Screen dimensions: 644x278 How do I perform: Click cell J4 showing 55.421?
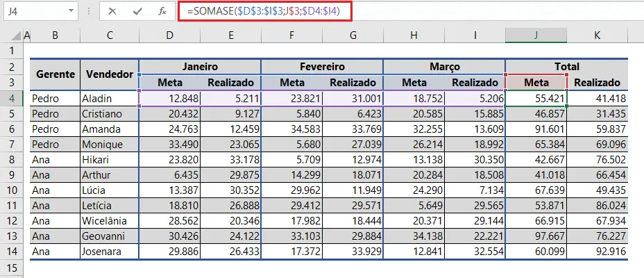[x=536, y=99]
